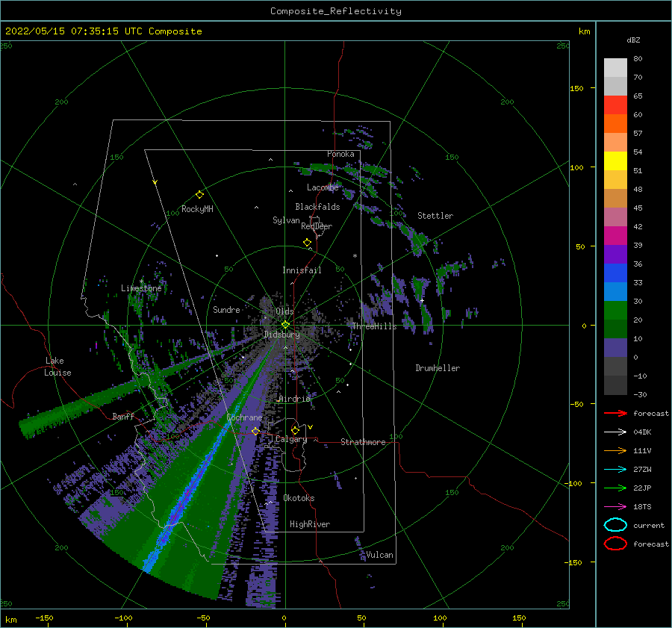The width and height of the screenshot is (672, 628).
Task: Click the violet 39-36 dBZ color swatch
Action: [615, 254]
